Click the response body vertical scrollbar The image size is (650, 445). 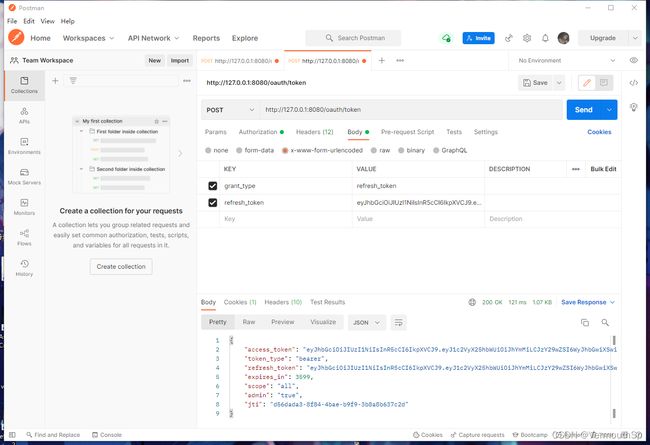point(614,377)
